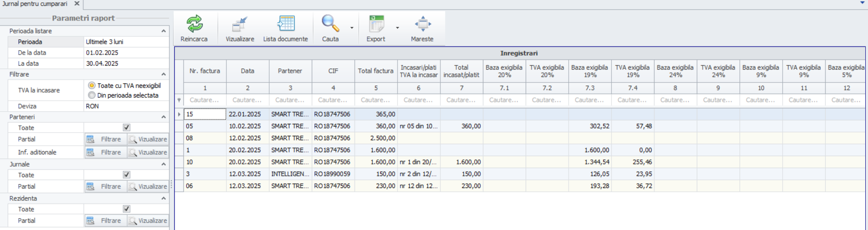The image size is (868, 230).
Task: Click the Export spreadsheet icon
Action: point(376,24)
